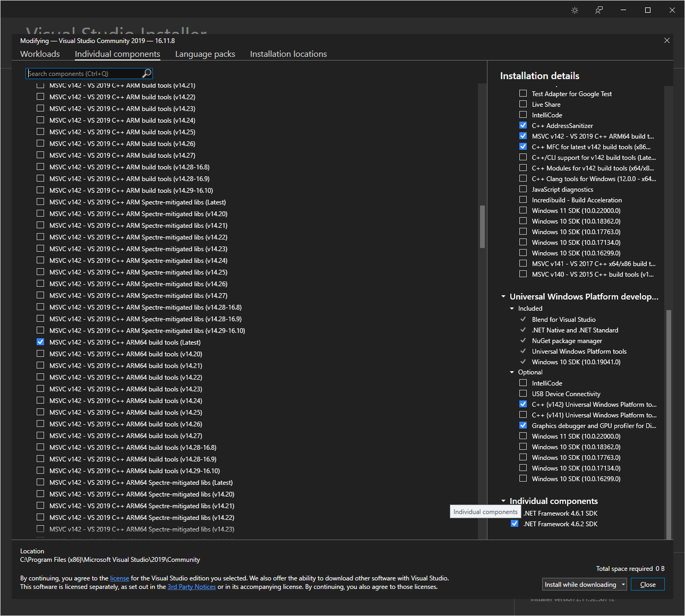Image resolution: width=685 pixels, height=616 pixels.
Task: Uncheck Graphics debugger and GPU profiler
Action: [523, 425]
